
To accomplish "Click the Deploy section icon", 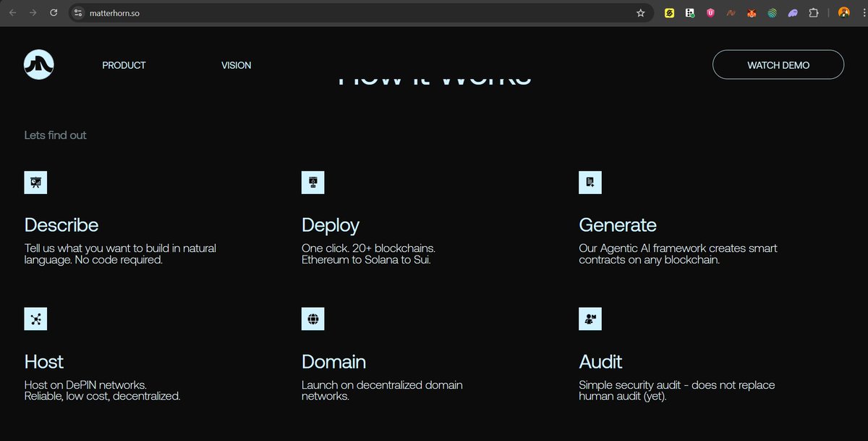I will pyautogui.click(x=312, y=182).
